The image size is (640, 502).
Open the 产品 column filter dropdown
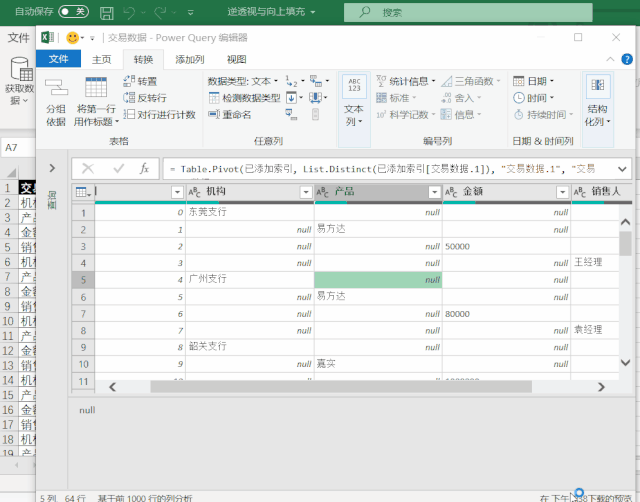432,192
